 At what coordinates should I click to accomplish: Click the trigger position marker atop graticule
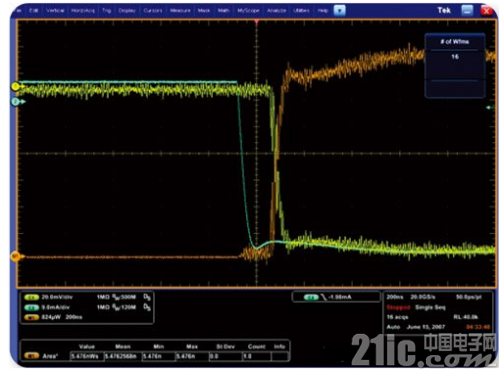(256, 22)
